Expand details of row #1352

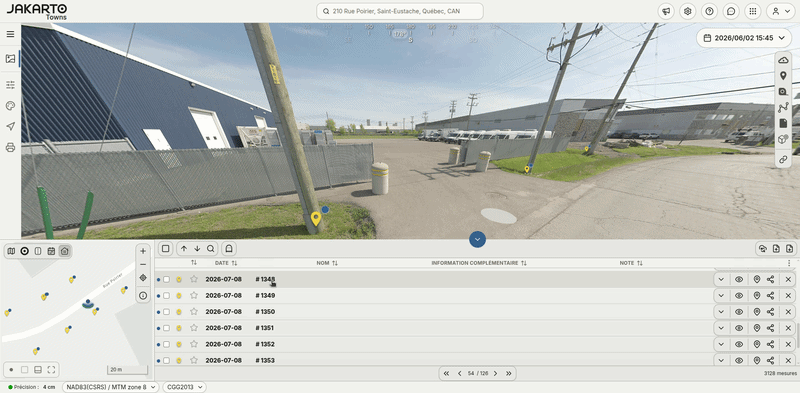coord(721,345)
